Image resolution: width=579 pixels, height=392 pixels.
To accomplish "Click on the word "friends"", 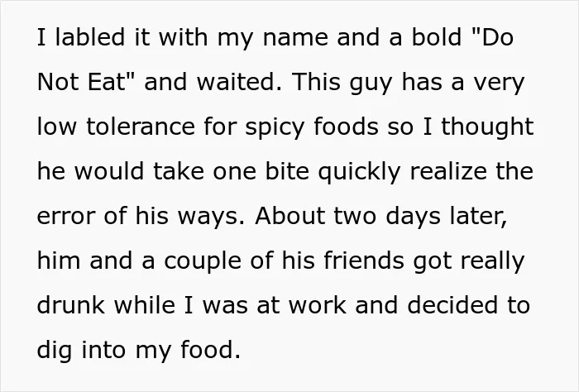I will 363,261.
